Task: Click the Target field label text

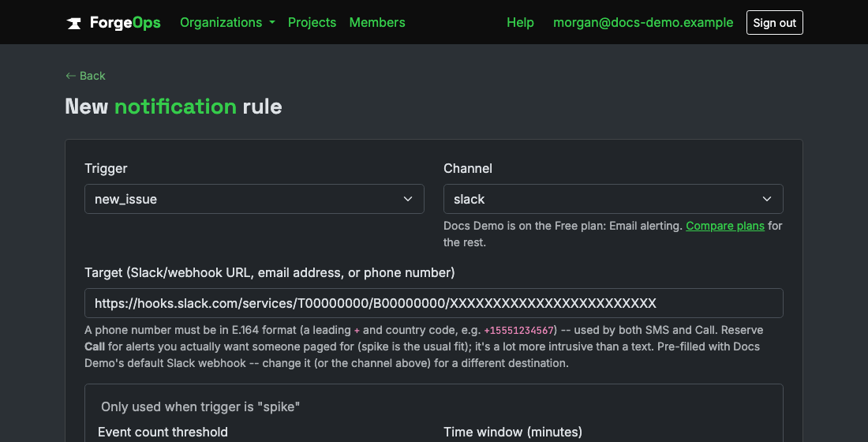Action: pos(270,272)
